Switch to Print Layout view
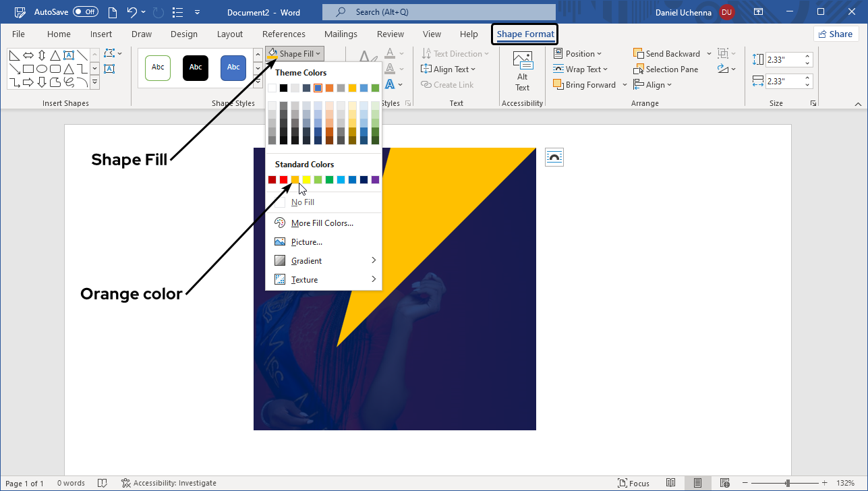 coord(697,483)
